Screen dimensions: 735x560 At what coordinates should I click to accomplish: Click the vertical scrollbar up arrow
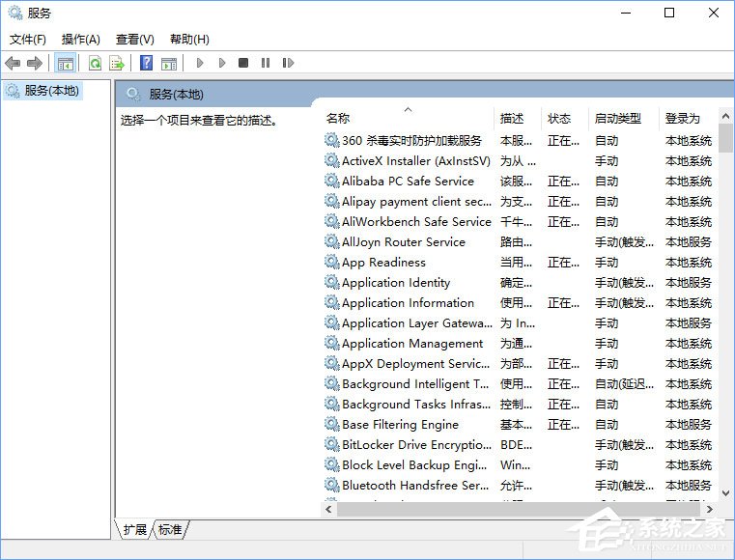point(725,116)
